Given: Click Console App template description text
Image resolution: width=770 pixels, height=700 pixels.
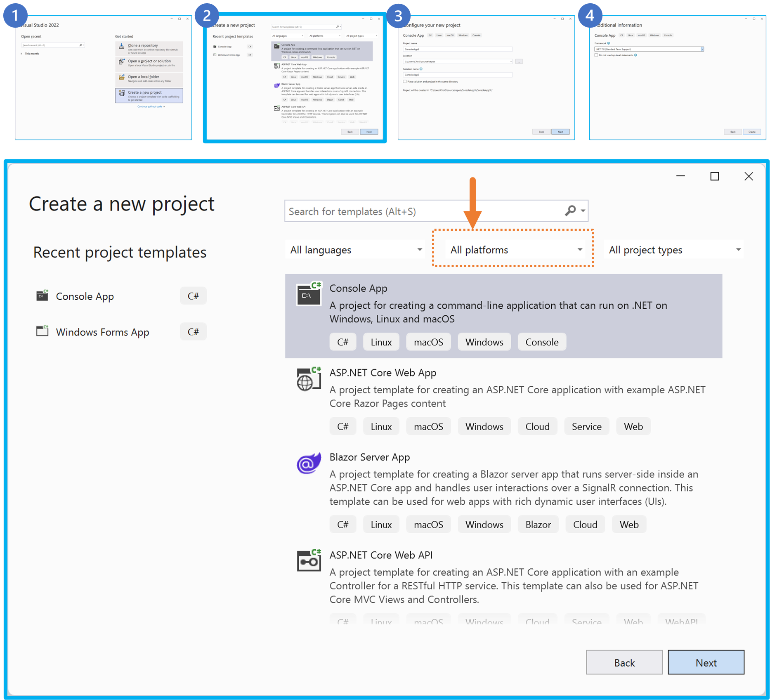Looking at the screenshot, I should [498, 312].
